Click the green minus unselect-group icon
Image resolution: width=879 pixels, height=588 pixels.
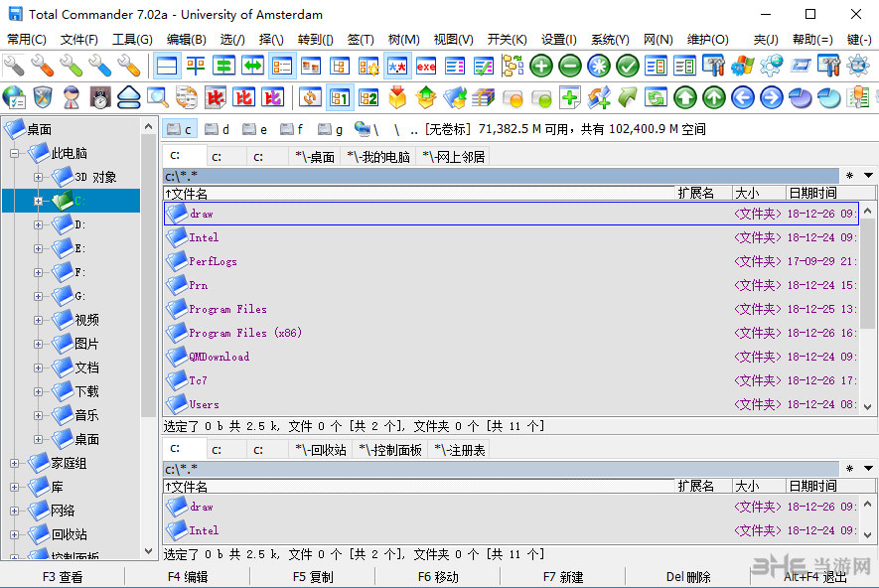[570, 67]
